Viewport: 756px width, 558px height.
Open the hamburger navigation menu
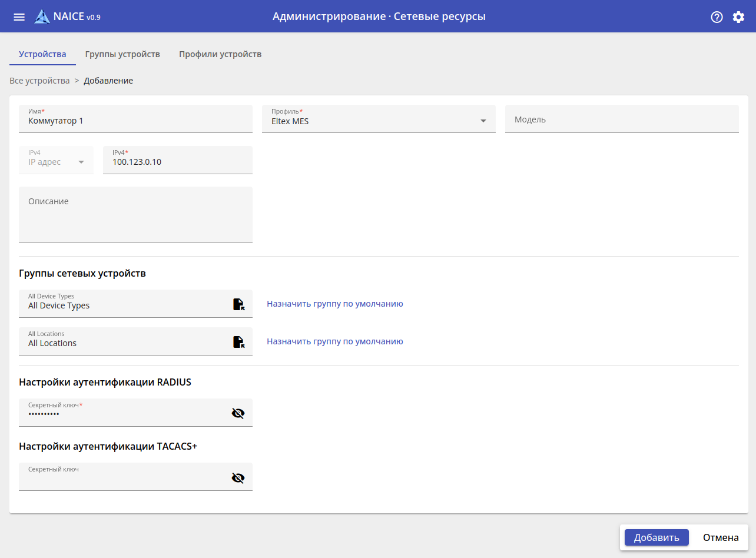19,16
